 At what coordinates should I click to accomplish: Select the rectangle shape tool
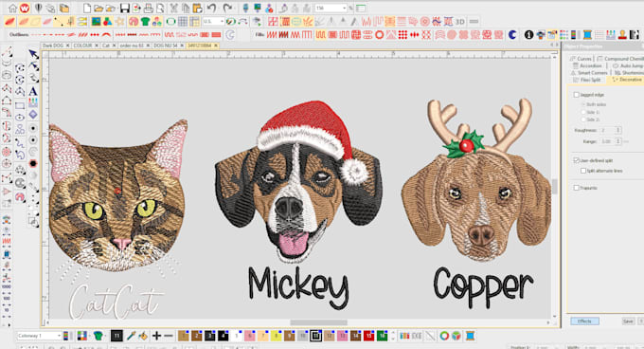point(20,105)
